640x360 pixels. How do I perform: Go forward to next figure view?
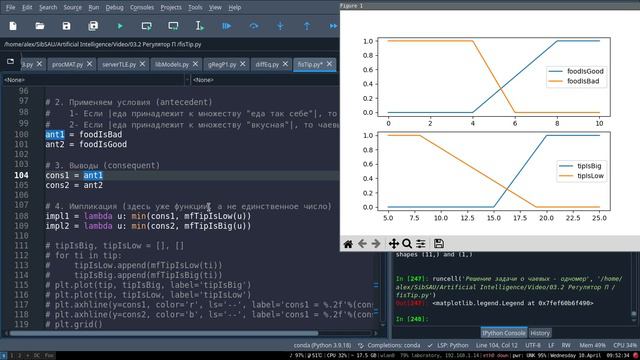coord(376,244)
